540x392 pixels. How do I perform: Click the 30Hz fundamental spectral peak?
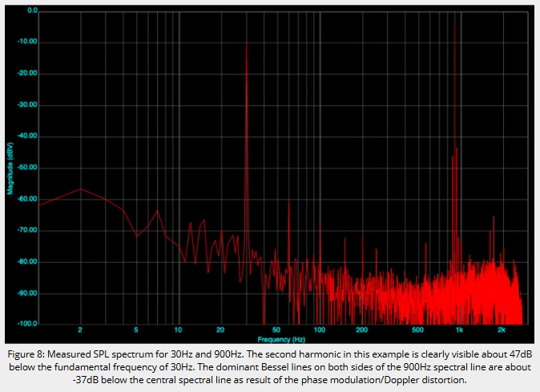246,44
